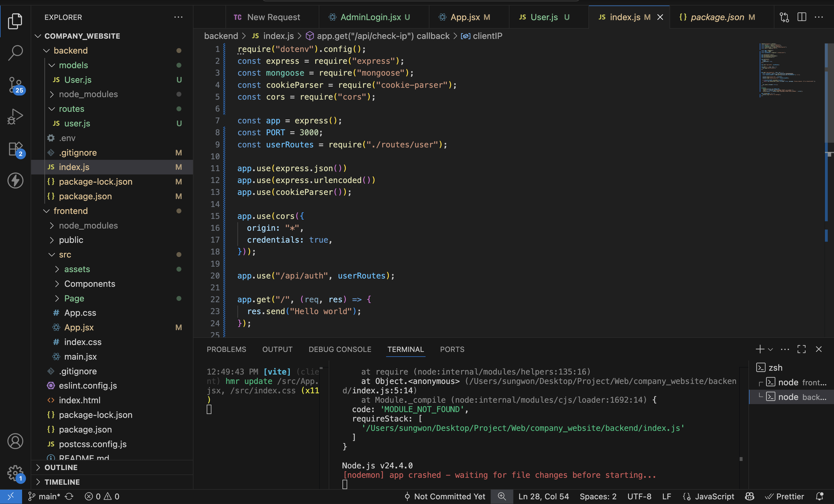This screenshot has width=834, height=504.
Task: Select encoding via UTF-8 item
Action: (639, 496)
